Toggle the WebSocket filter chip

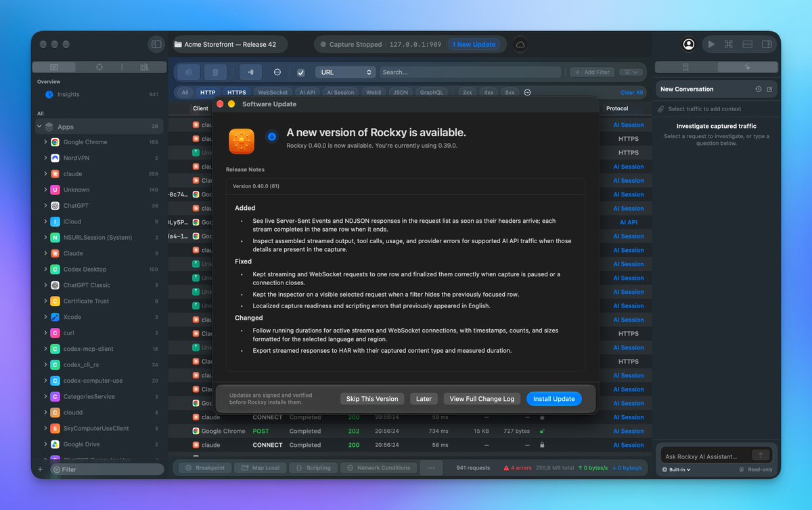pos(273,92)
